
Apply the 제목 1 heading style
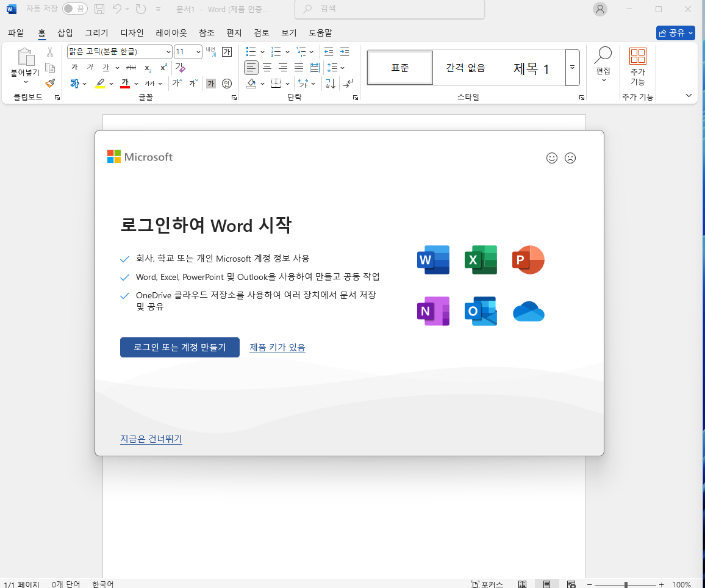coord(531,68)
